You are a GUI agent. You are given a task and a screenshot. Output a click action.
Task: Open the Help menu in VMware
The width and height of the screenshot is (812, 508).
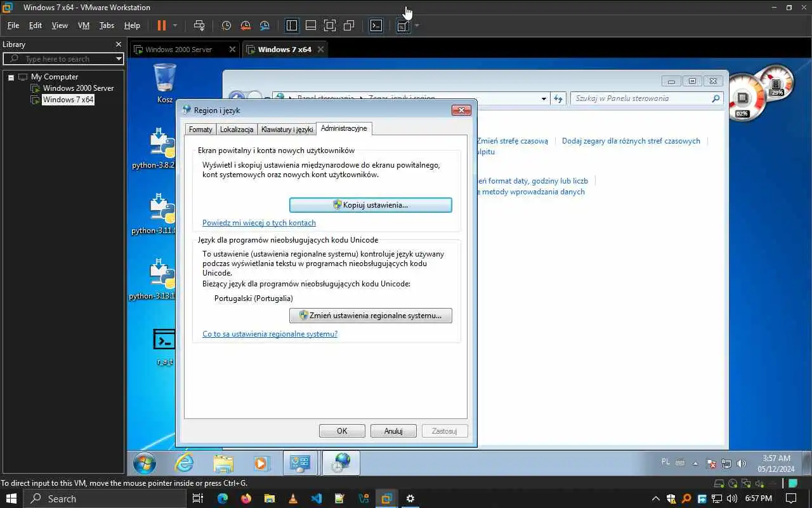coord(132,25)
